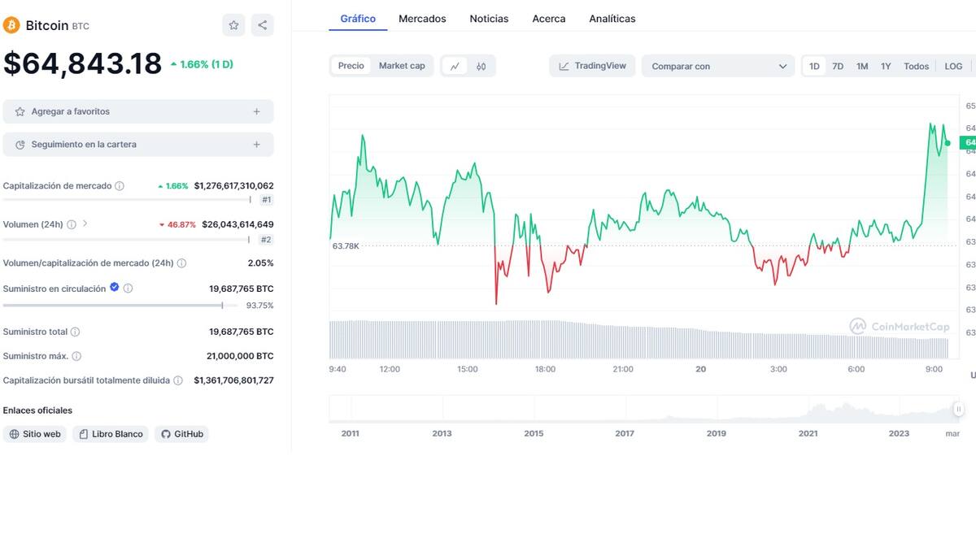
Task: Switch the chart to Market cap view
Action: pyautogui.click(x=402, y=66)
